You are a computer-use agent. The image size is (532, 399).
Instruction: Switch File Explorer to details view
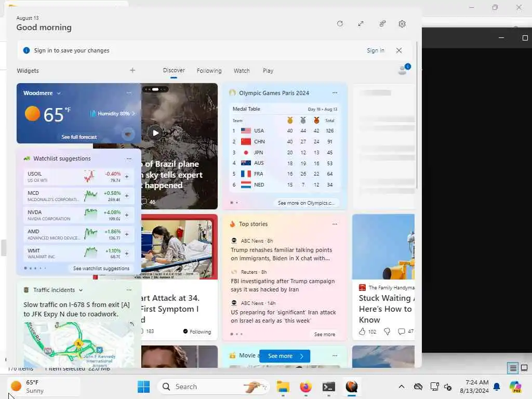click(x=513, y=368)
